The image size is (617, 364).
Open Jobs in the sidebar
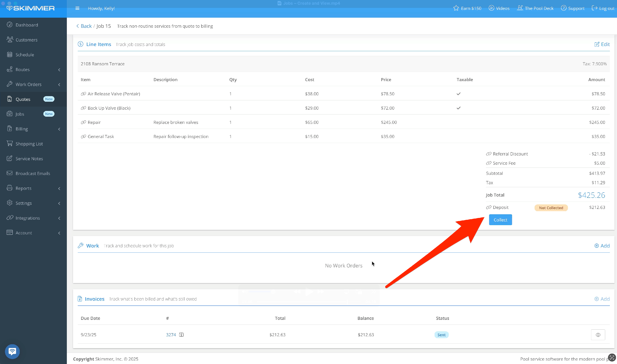coord(20,114)
